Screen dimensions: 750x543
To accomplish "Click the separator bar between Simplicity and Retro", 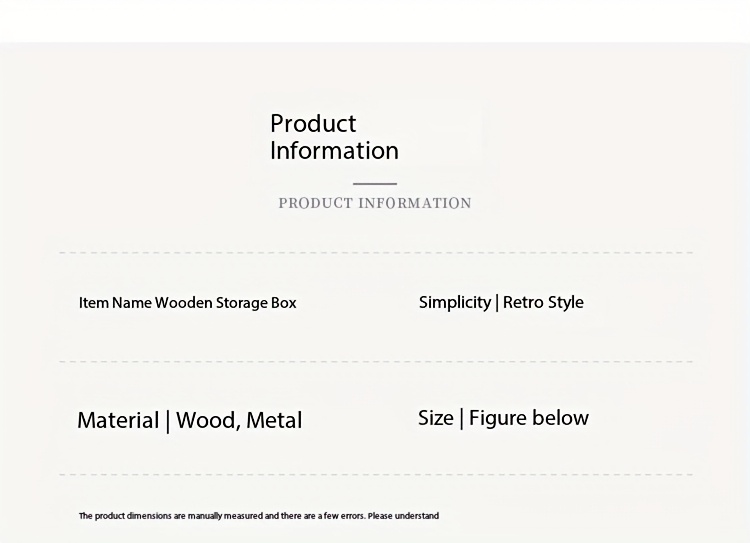I will 497,302.
